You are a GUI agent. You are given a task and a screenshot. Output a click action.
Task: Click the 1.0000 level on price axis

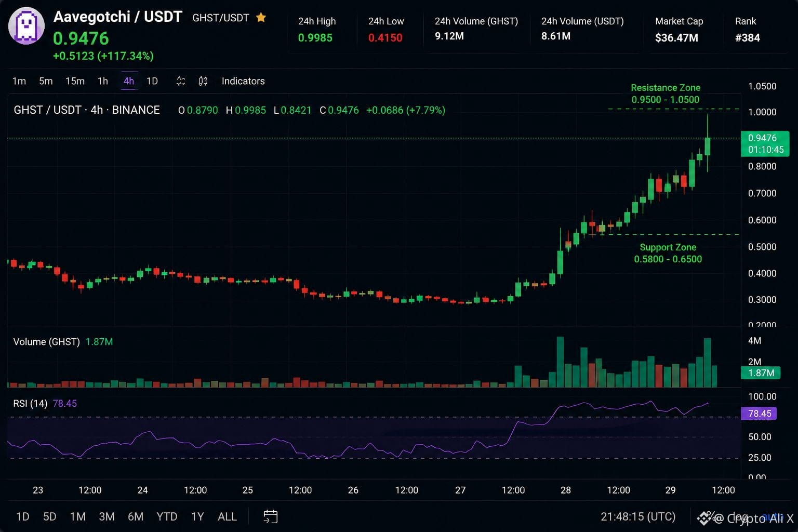click(x=762, y=112)
